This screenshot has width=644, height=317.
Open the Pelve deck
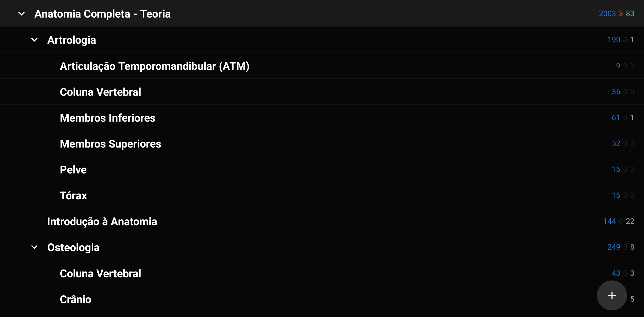[x=322, y=169]
